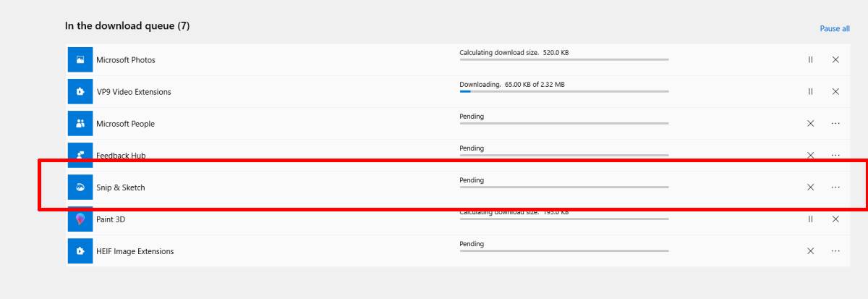Viewport: 868px width, 299px height.
Task: Open more options for Microsoft People
Action: 835,123
